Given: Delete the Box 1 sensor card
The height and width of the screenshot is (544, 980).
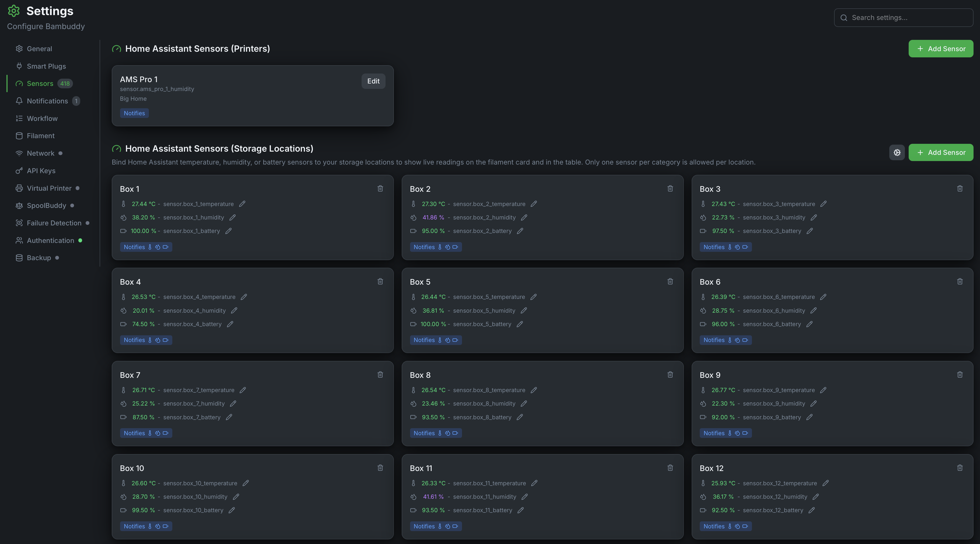Looking at the screenshot, I should [x=380, y=188].
